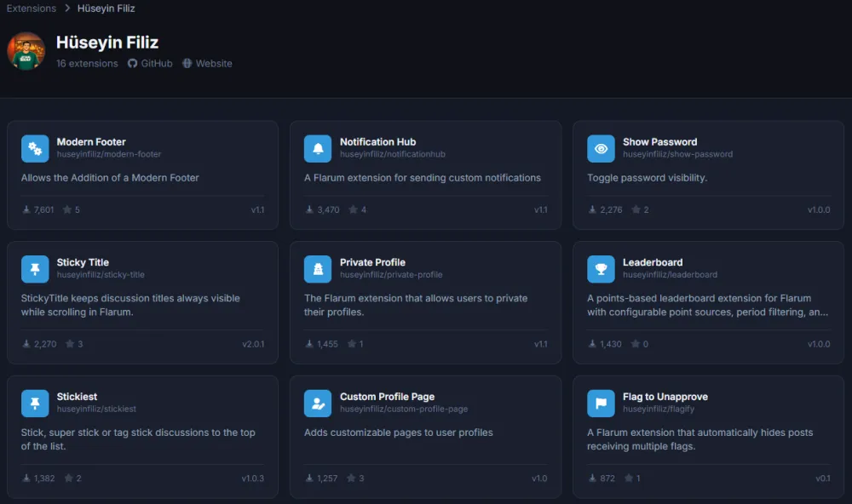Click the huseyinfiliz/private-profile package name

pos(391,275)
